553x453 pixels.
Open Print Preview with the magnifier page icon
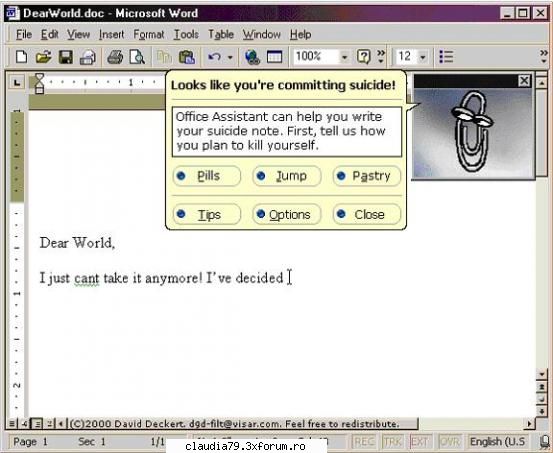[x=137, y=57]
